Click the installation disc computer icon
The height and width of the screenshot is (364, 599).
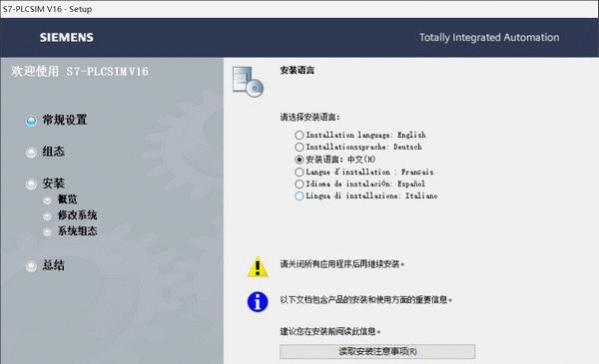coord(248,81)
